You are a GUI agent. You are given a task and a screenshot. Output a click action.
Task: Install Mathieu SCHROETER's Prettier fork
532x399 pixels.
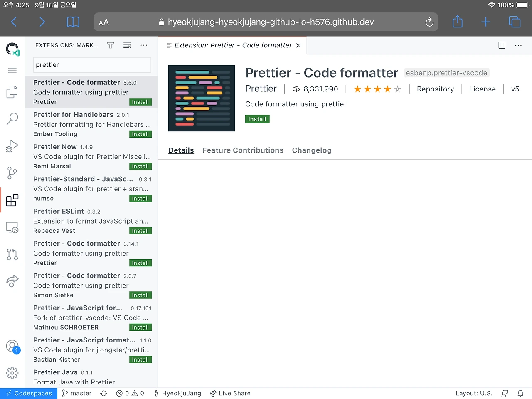140,328
